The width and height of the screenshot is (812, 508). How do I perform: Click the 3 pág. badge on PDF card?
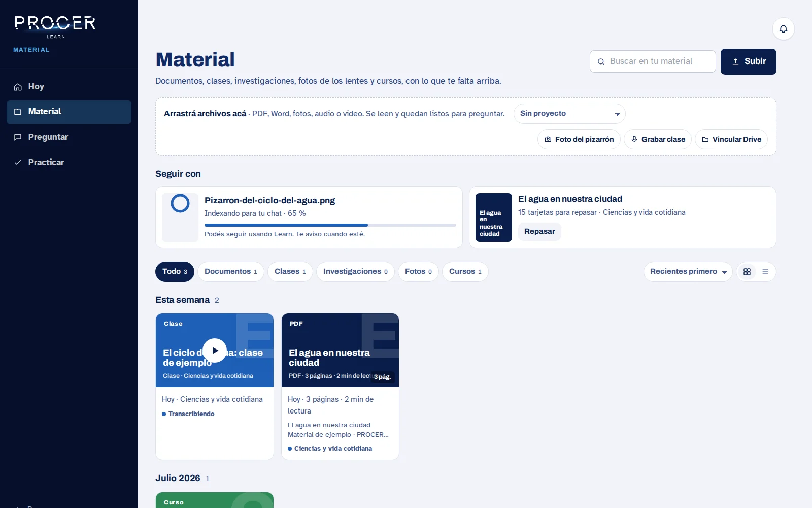pyautogui.click(x=383, y=377)
